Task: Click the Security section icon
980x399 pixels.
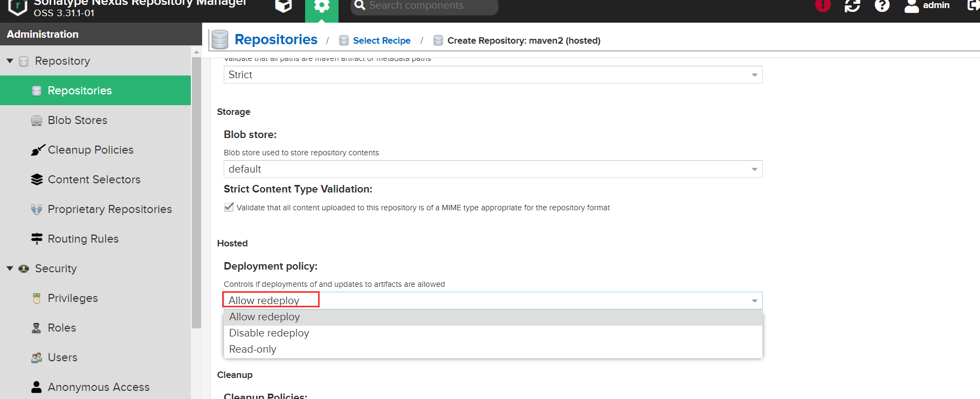Action: point(24,269)
